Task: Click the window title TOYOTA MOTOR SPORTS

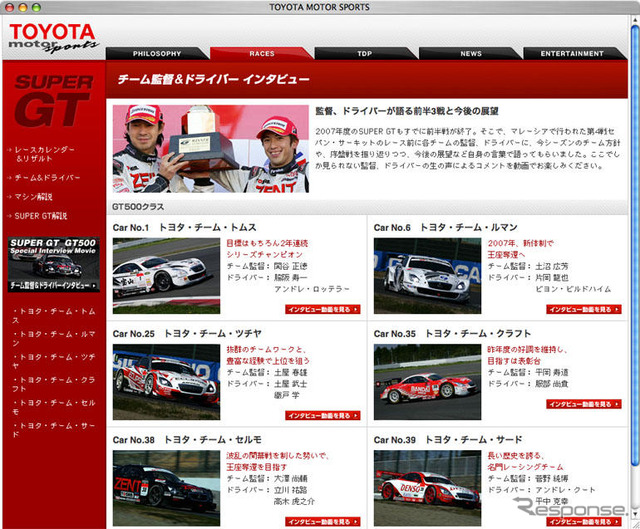Action: [x=319, y=7]
